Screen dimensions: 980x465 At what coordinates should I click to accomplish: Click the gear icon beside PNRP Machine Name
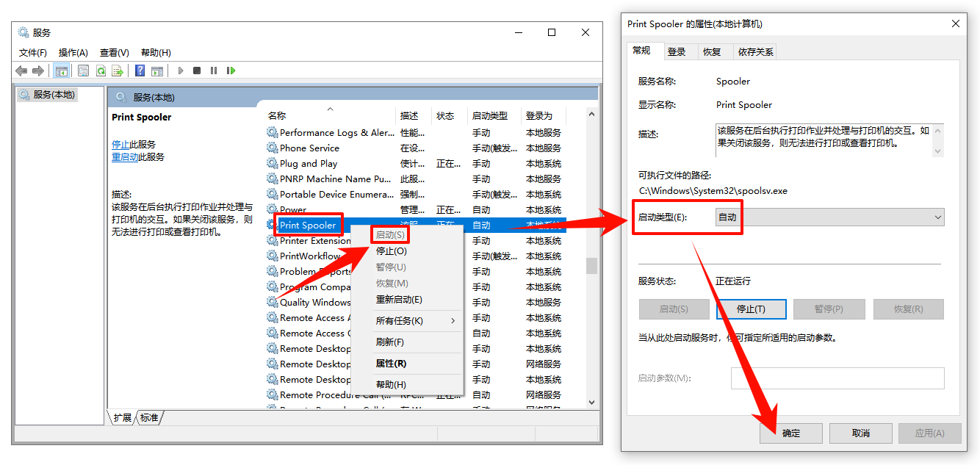tap(273, 179)
